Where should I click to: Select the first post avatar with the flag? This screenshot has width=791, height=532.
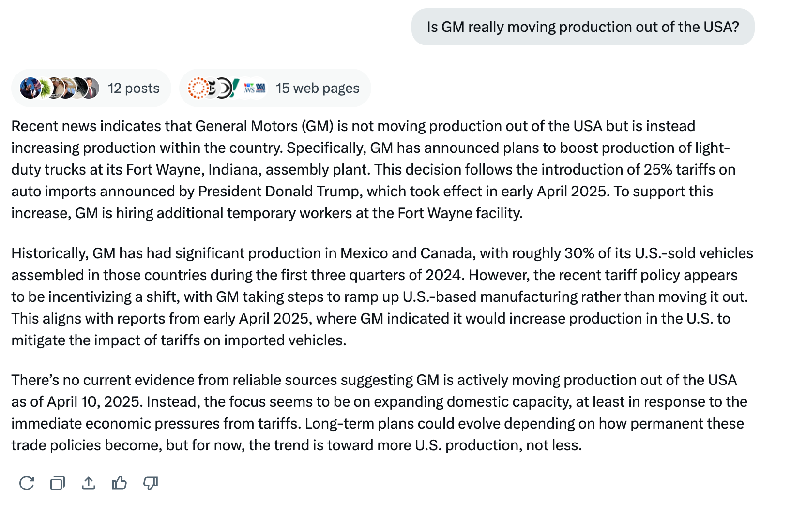pyautogui.click(x=29, y=88)
